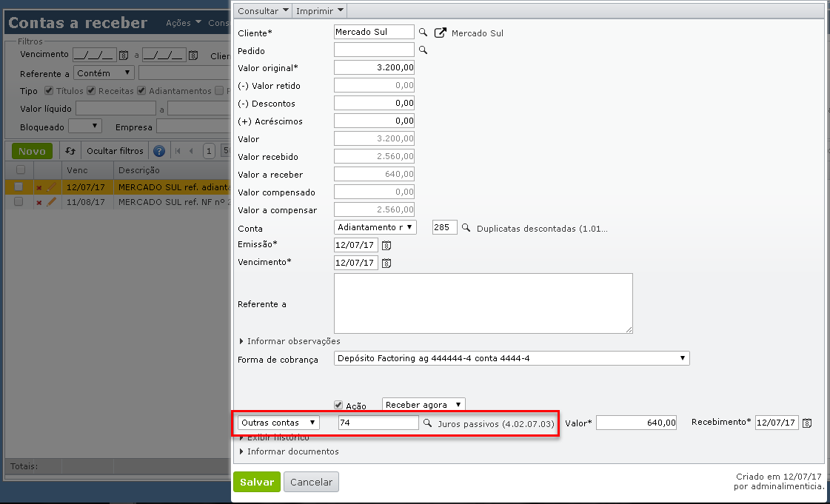The height and width of the screenshot is (504, 830).
Task: Click the Cancelar button
Action: [x=311, y=482]
